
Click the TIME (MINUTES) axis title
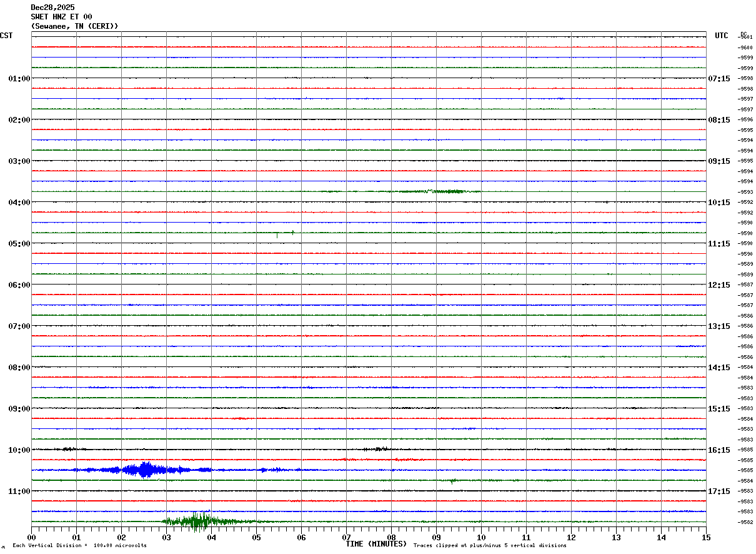coord(376,544)
